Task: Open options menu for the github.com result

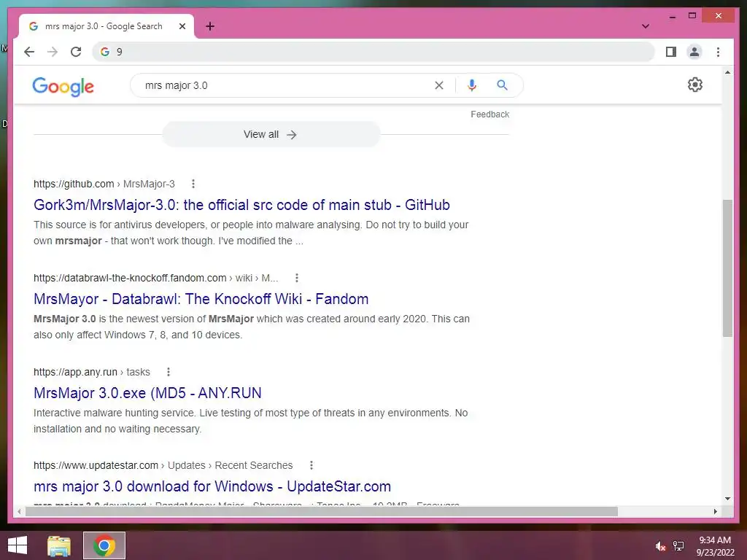Action: pyautogui.click(x=193, y=184)
